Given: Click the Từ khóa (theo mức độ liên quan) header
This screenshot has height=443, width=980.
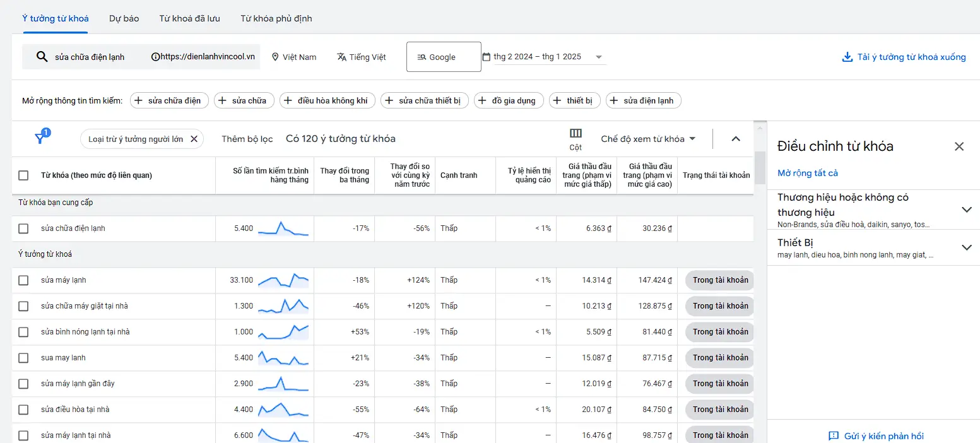Looking at the screenshot, I should point(97,175).
